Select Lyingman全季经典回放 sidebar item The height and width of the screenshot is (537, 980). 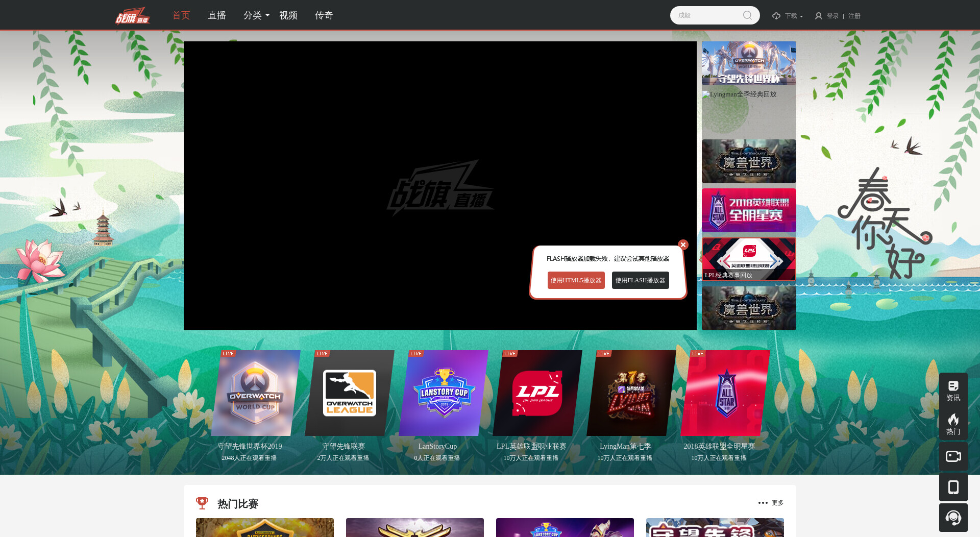click(749, 112)
